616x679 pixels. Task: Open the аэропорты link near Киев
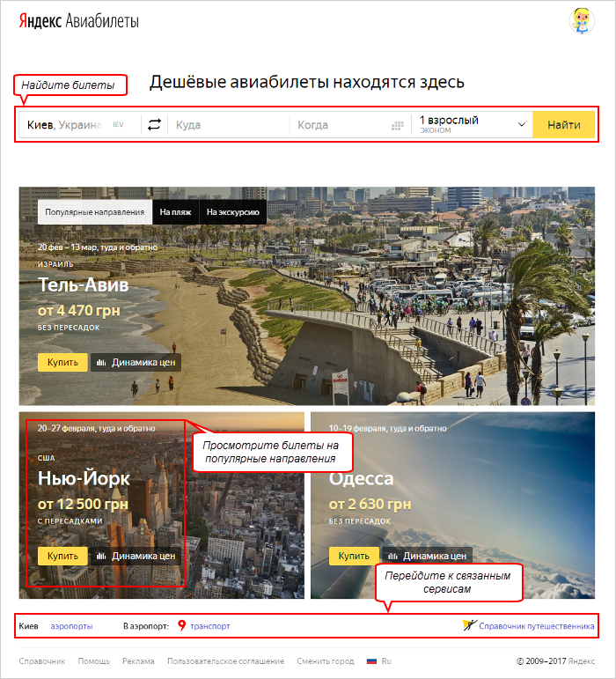click(x=71, y=626)
